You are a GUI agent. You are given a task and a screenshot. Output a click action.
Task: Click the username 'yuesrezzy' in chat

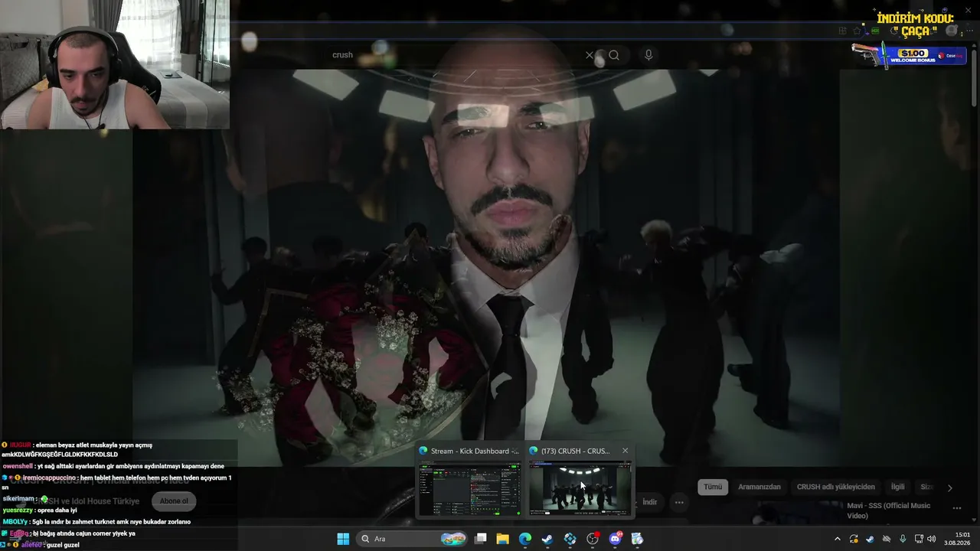point(19,510)
